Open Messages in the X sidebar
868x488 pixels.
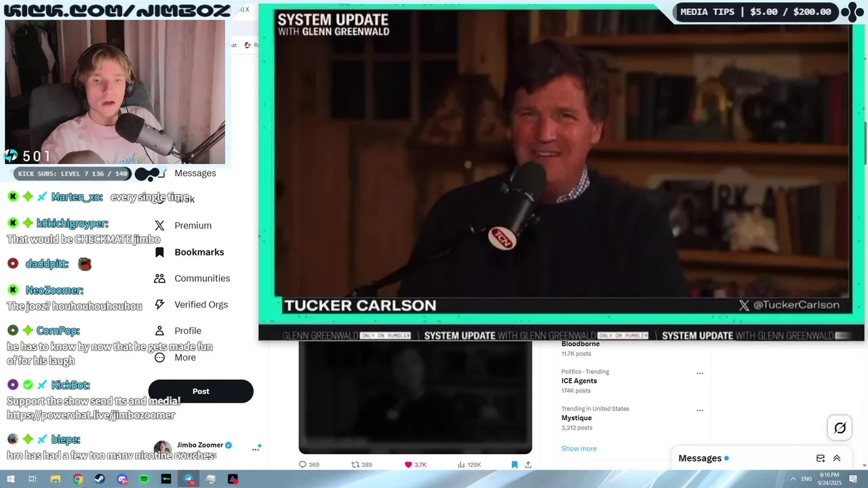point(195,174)
